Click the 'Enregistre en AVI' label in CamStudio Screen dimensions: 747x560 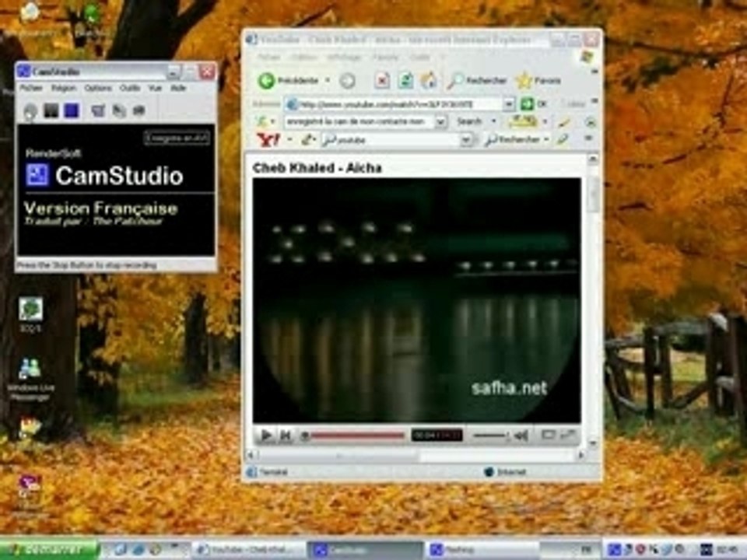pos(177,138)
